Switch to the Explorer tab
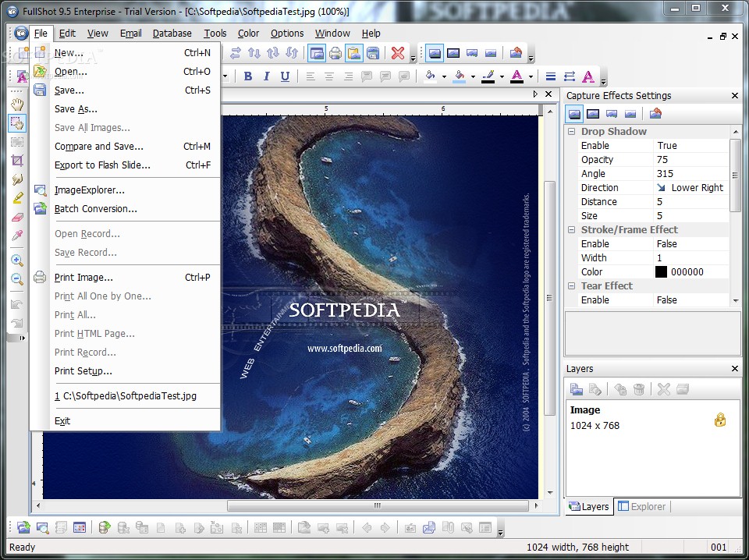749x560 pixels. (x=642, y=506)
